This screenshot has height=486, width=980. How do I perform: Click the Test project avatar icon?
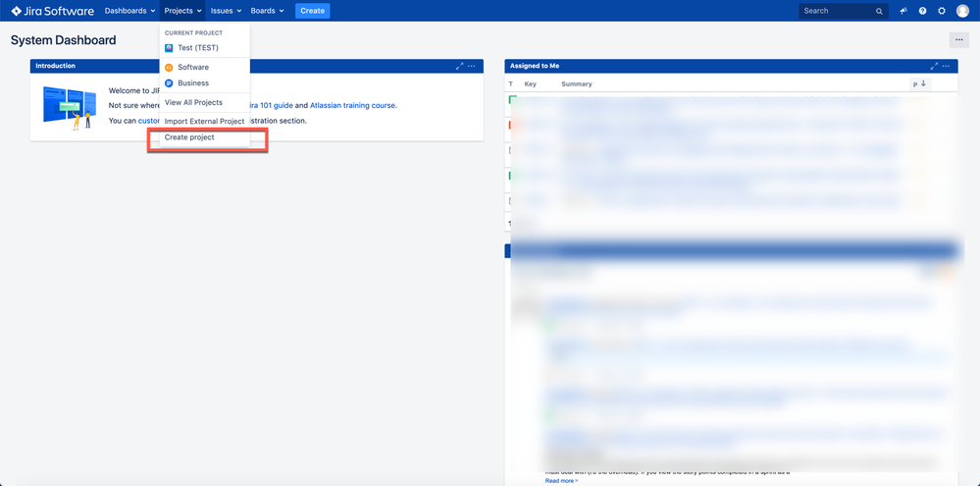point(169,47)
